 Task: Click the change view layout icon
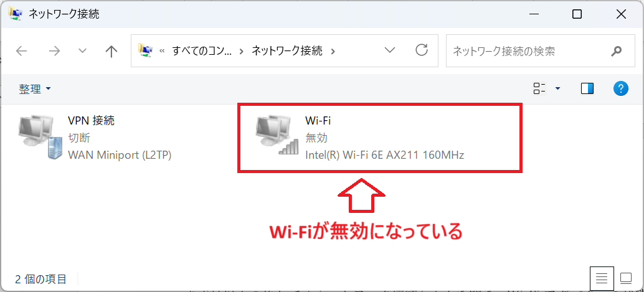[539, 88]
